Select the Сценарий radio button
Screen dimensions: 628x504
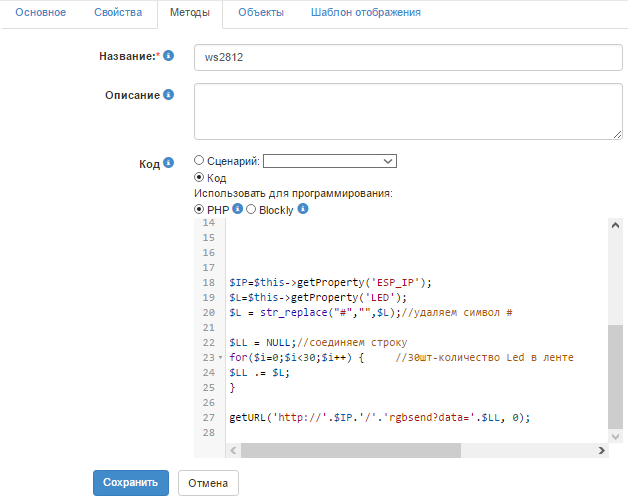199,160
